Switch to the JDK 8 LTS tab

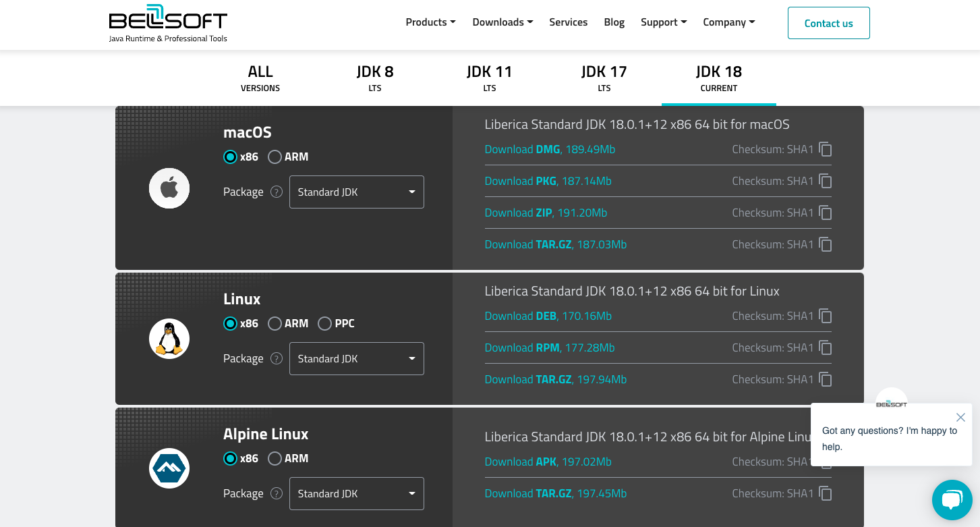375,78
